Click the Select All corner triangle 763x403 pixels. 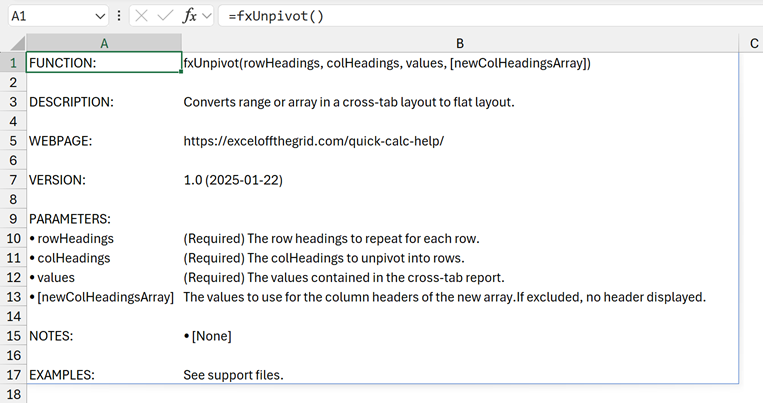coord(13,43)
